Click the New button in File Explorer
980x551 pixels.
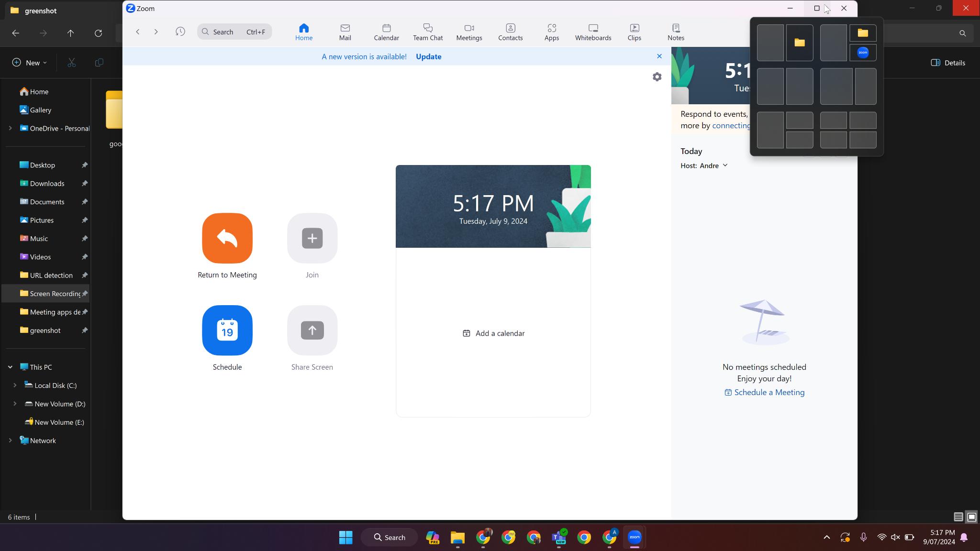pos(30,63)
